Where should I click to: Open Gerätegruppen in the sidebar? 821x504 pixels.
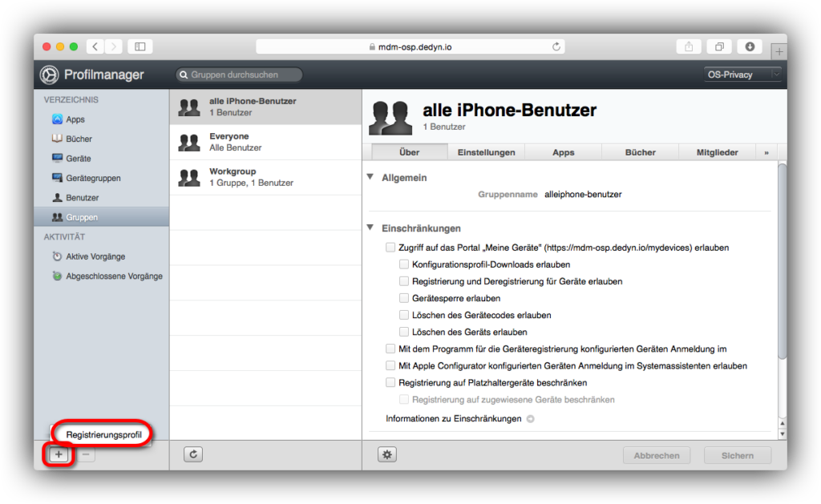(87, 178)
